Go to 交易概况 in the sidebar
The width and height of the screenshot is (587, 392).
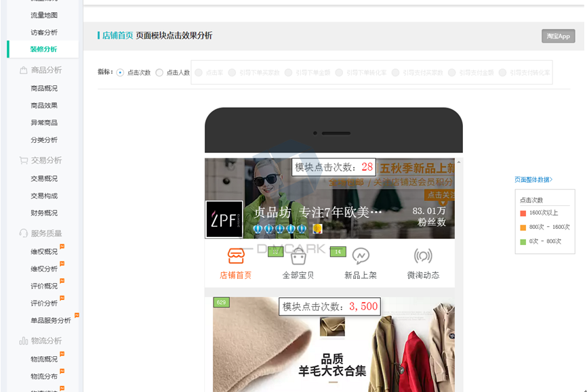44,179
